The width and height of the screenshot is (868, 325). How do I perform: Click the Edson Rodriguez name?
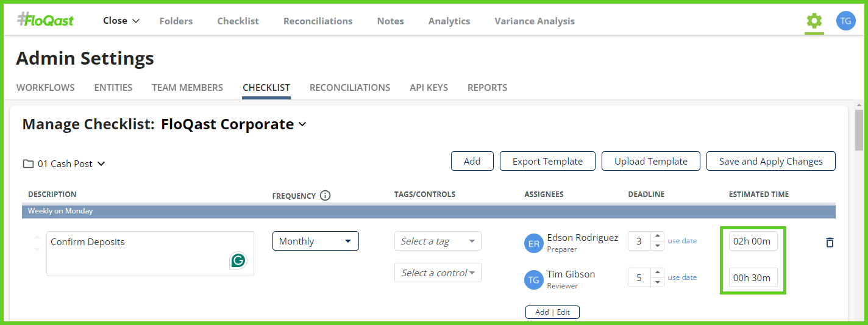(x=583, y=238)
